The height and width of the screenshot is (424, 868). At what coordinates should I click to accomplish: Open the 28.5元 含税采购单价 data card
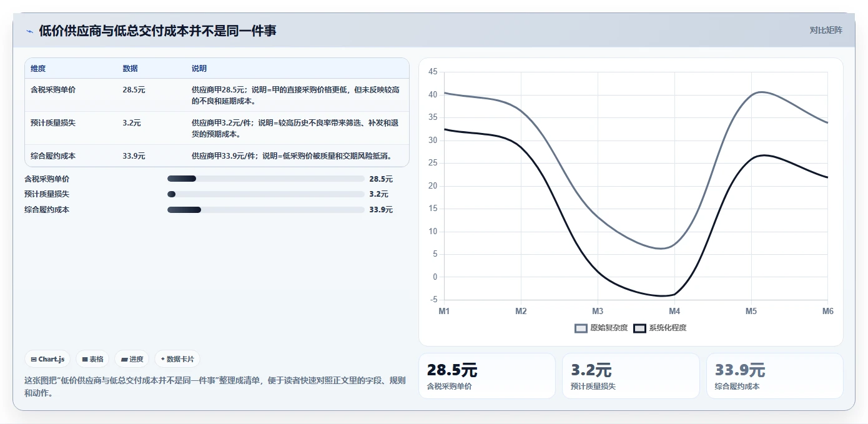tap(486, 376)
